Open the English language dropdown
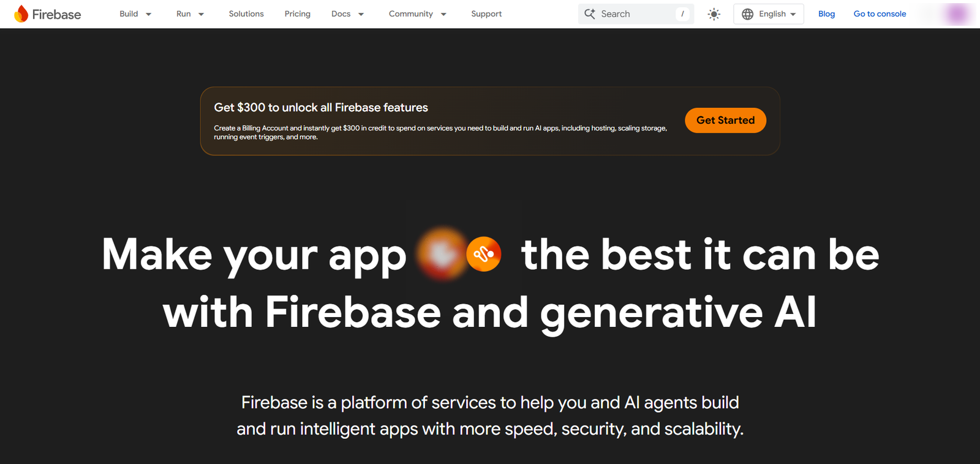 pyautogui.click(x=769, y=14)
